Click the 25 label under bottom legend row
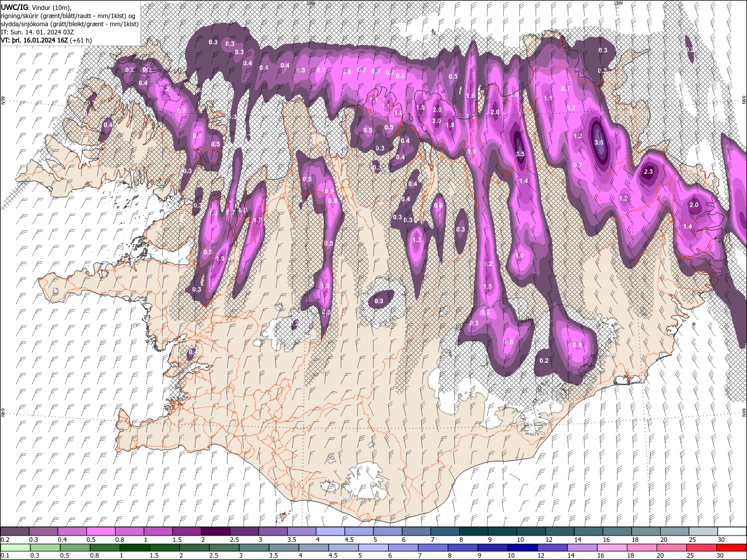Viewport: 747px width, 560px height. (689, 555)
